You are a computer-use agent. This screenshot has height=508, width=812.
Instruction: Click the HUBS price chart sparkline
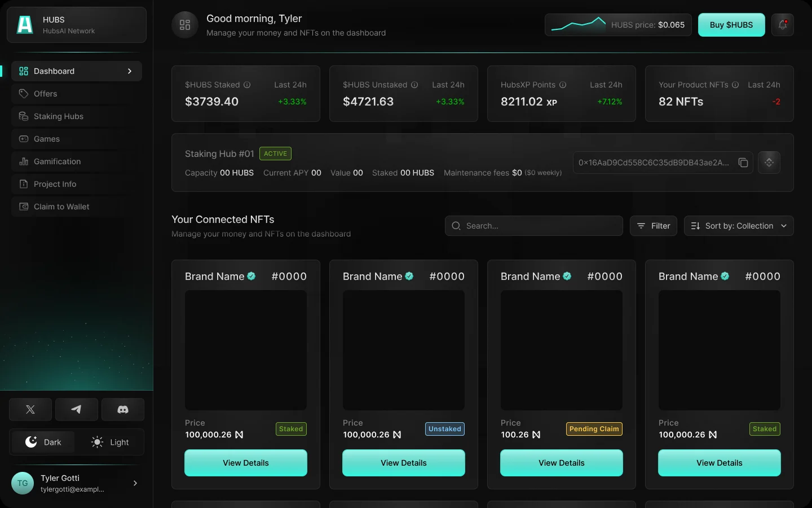coord(578,24)
